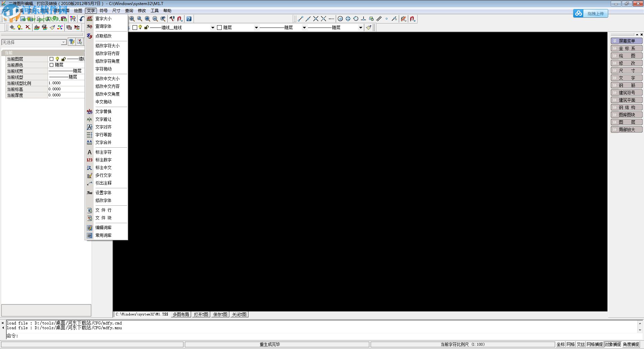Screen dimensions: 644x349
Task: Click the intersection snap icon
Action: [316, 19]
